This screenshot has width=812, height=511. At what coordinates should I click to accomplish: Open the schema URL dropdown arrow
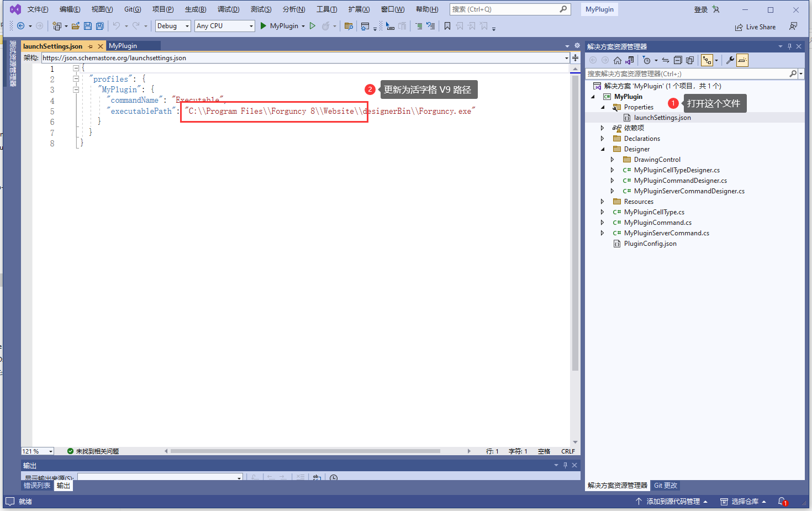[566, 58]
